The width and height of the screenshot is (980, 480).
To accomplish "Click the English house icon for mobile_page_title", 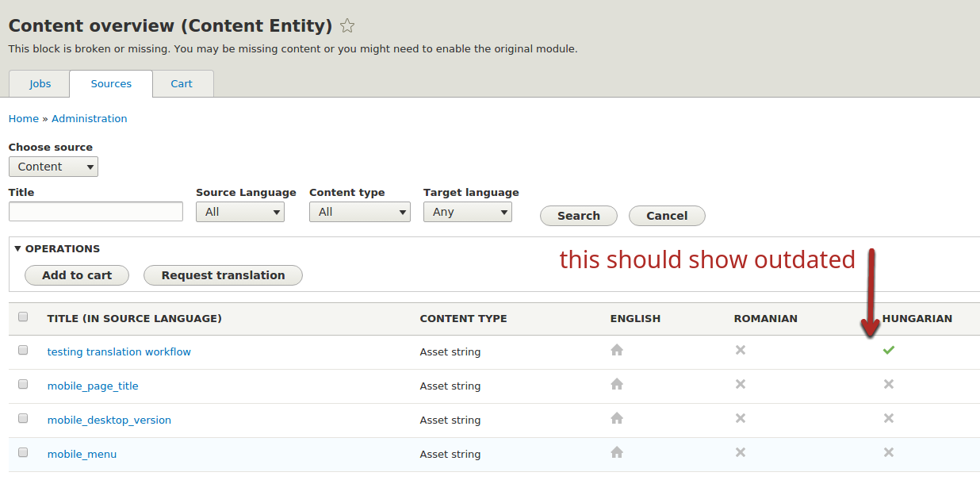I will [x=617, y=384].
